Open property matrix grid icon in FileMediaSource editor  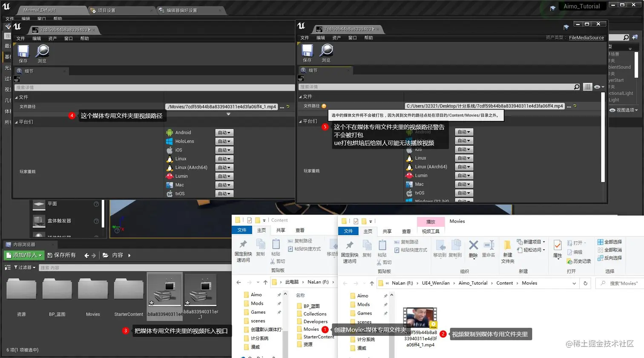coord(587,87)
